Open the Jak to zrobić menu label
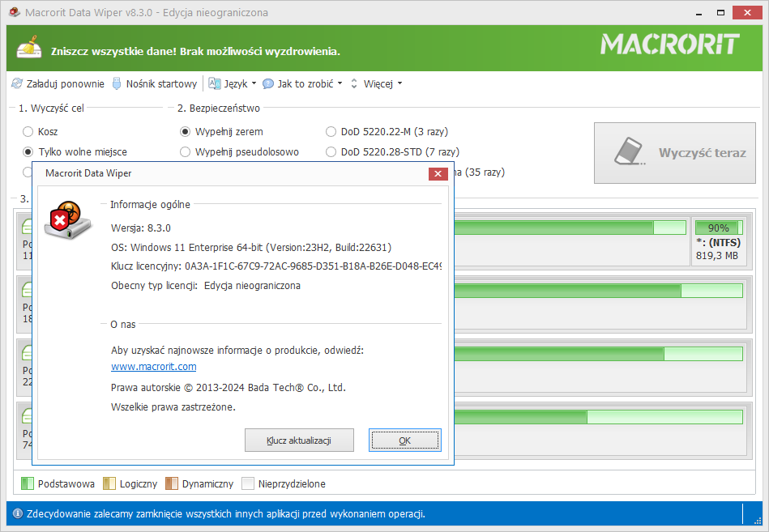The height and width of the screenshot is (532, 769). [x=305, y=83]
